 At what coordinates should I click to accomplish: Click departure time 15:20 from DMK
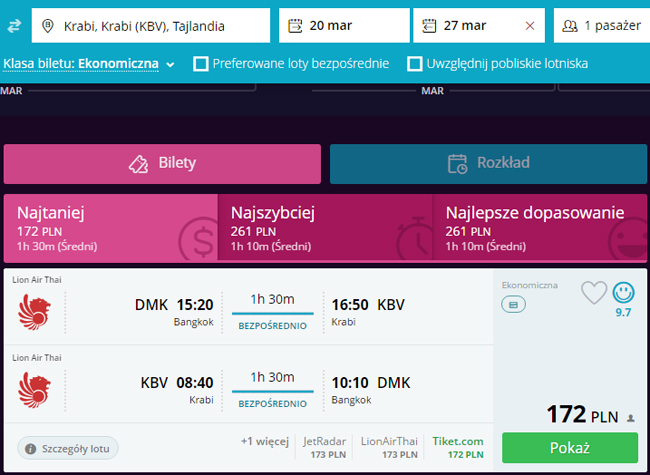pyautogui.click(x=195, y=305)
